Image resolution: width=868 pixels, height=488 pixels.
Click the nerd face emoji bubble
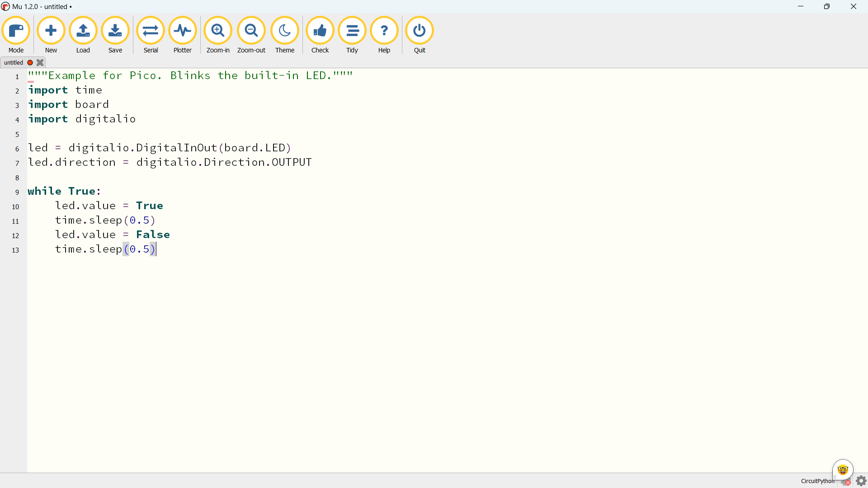[843, 470]
